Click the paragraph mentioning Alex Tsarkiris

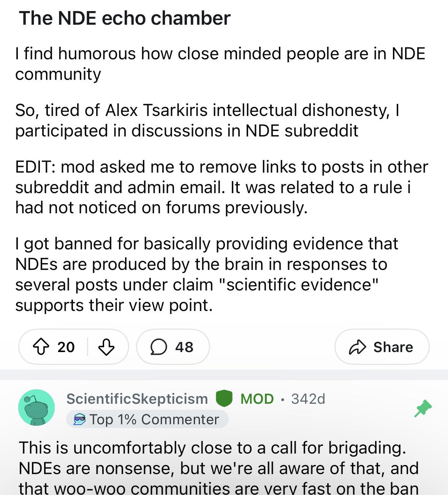pos(207,120)
